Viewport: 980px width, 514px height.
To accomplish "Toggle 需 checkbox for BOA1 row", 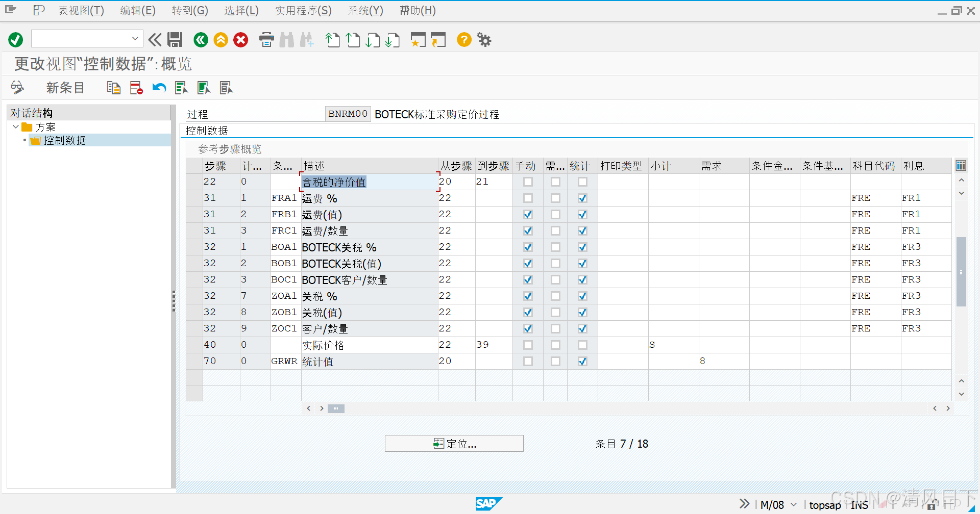I will tap(555, 247).
